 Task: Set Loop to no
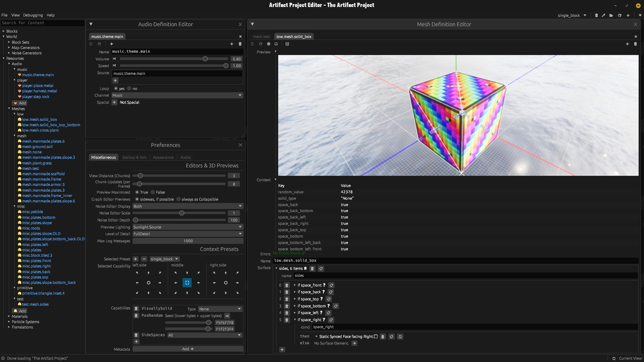(x=129, y=89)
